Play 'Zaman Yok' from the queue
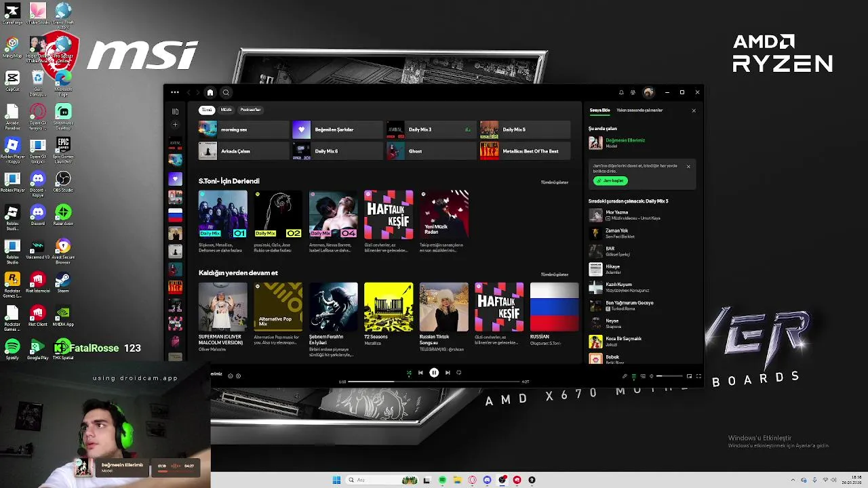 pyautogui.click(x=641, y=233)
